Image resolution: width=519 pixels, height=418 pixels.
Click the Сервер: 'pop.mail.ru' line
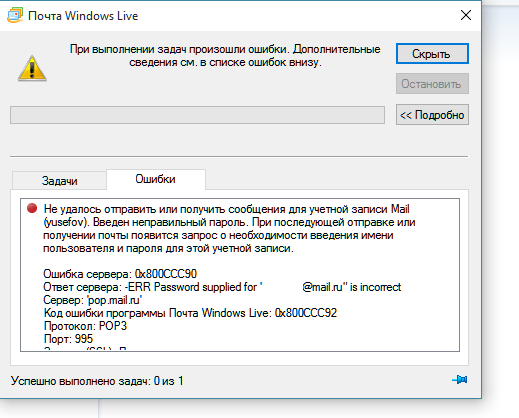93,300
